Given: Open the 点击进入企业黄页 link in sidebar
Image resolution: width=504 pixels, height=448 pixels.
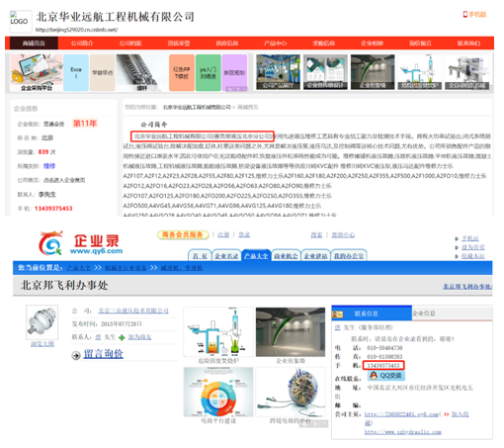Looking at the screenshot, I should point(64,180).
